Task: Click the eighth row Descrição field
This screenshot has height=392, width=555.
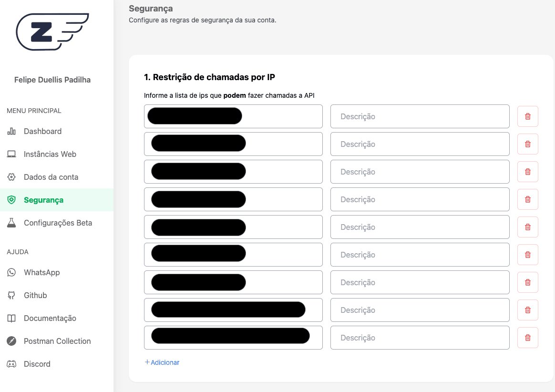Action: coord(420,310)
